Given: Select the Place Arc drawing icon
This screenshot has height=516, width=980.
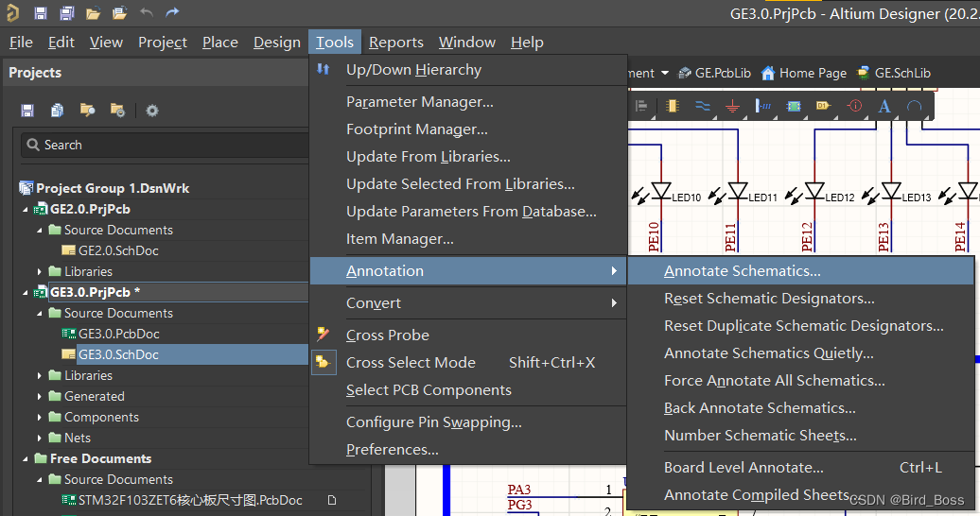Looking at the screenshot, I should tap(915, 106).
